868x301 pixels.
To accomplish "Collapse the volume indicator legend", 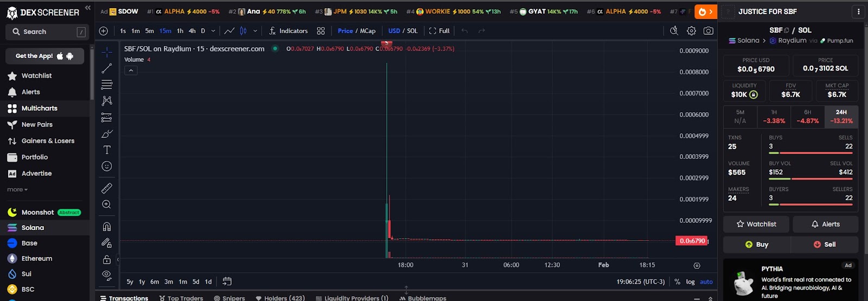I will tap(131, 71).
